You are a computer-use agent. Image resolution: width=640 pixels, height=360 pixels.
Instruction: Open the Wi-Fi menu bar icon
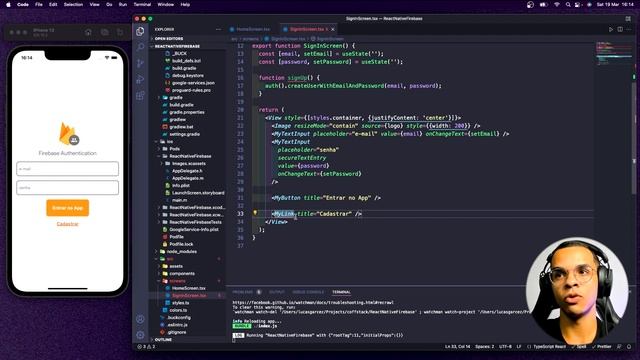point(557,4)
